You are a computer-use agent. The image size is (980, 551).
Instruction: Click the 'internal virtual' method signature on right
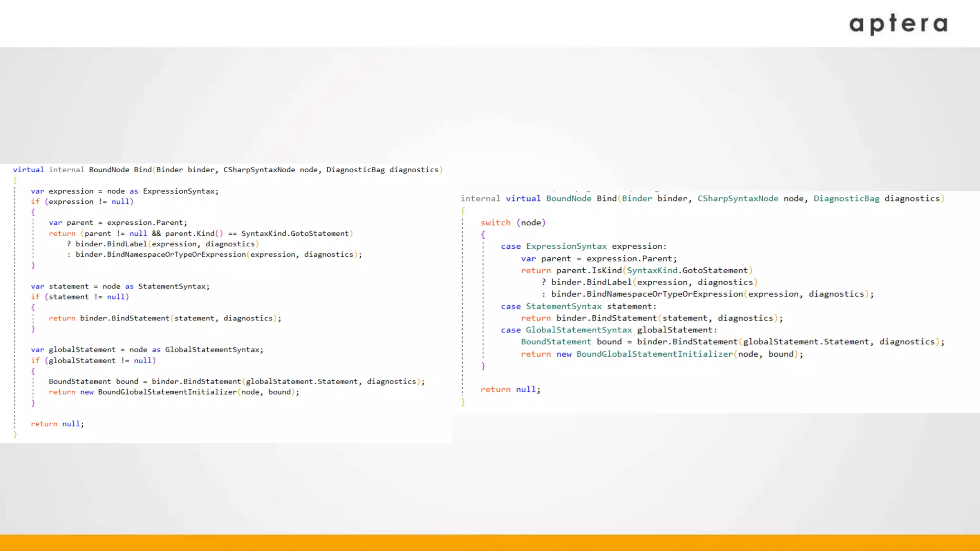coord(702,198)
